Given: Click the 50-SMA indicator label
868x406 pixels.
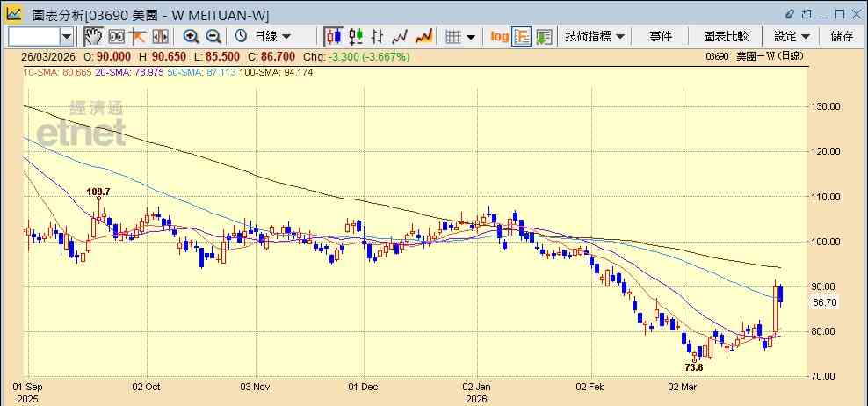Looking at the screenshot, I should tap(200, 72).
